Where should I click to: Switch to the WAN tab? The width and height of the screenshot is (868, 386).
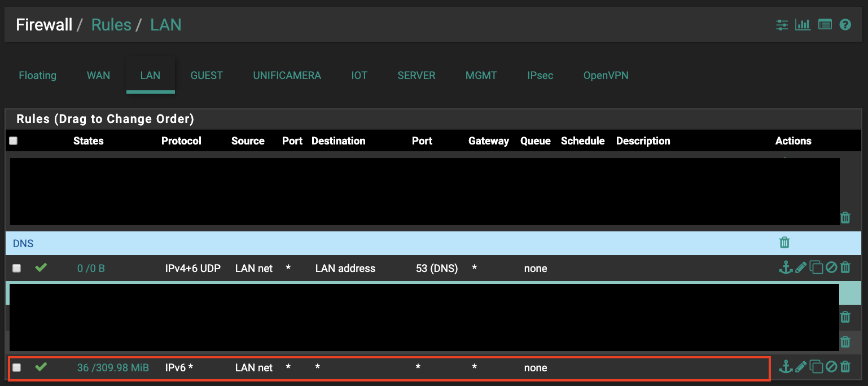point(98,76)
